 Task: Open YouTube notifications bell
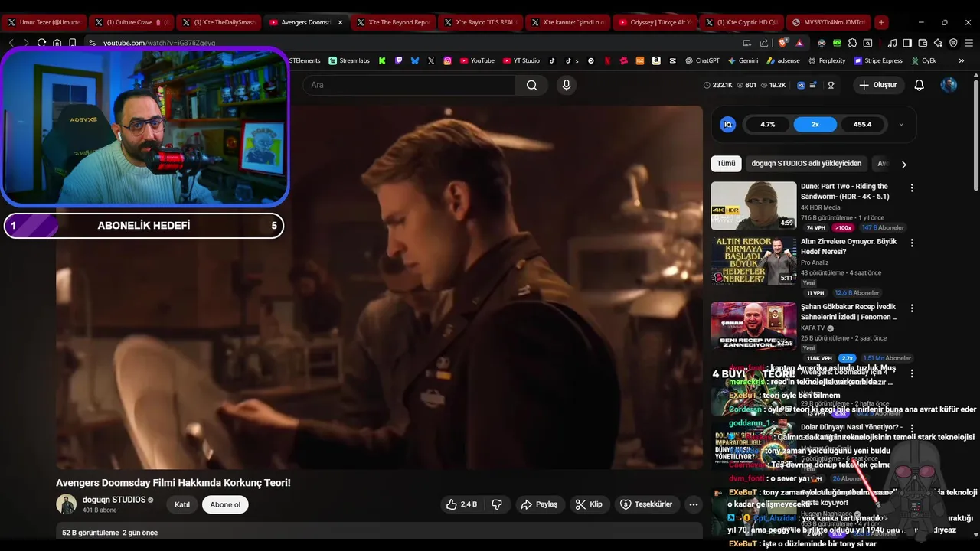point(919,85)
